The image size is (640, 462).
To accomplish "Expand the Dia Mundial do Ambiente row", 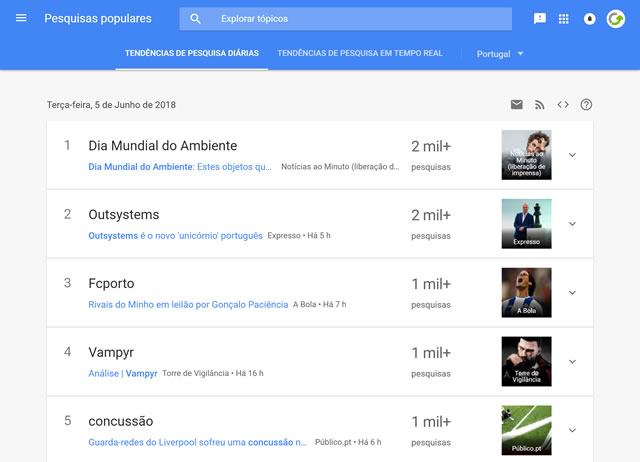I will [572, 155].
